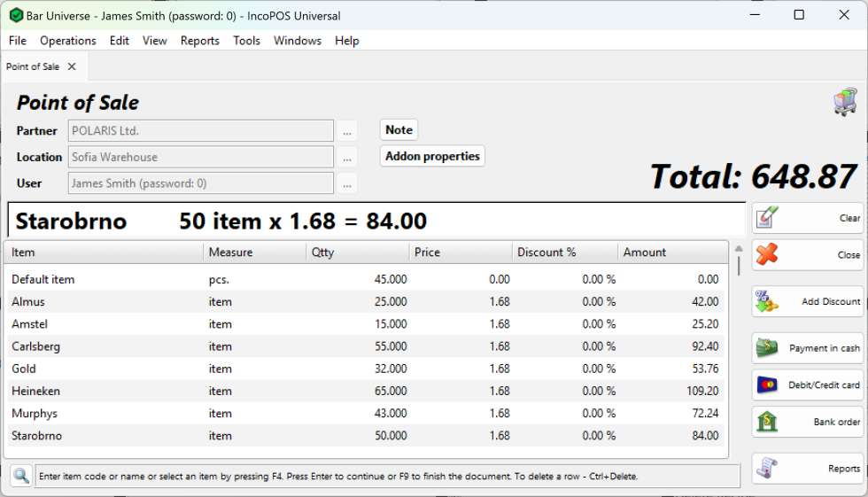Image resolution: width=868 pixels, height=497 pixels.
Task: Open the Help menu
Action: click(x=347, y=41)
